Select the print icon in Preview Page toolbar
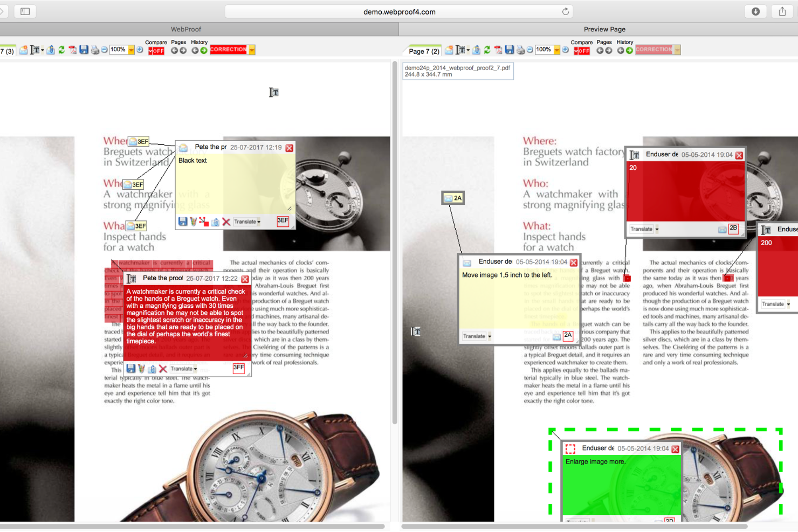 [x=520, y=50]
